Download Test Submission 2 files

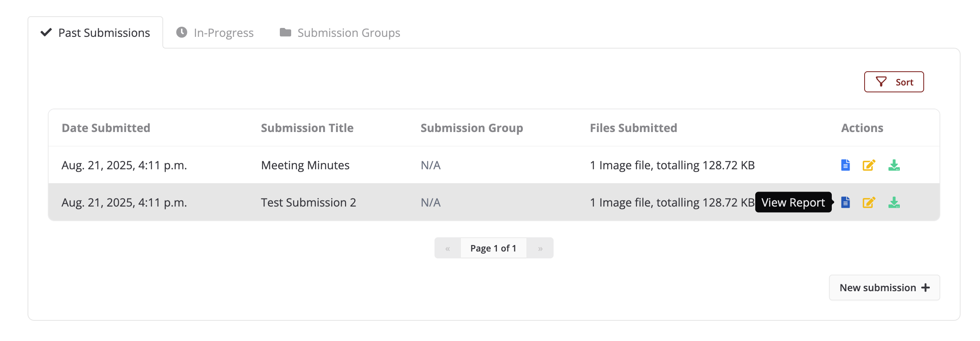(x=894, y=202)
